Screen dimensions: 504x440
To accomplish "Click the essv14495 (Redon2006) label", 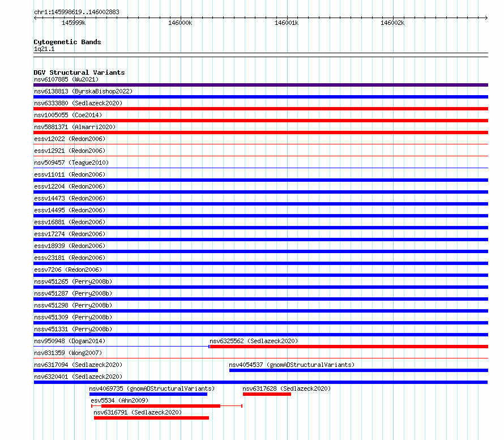I will pyautogui.click(x=70, y=210).
